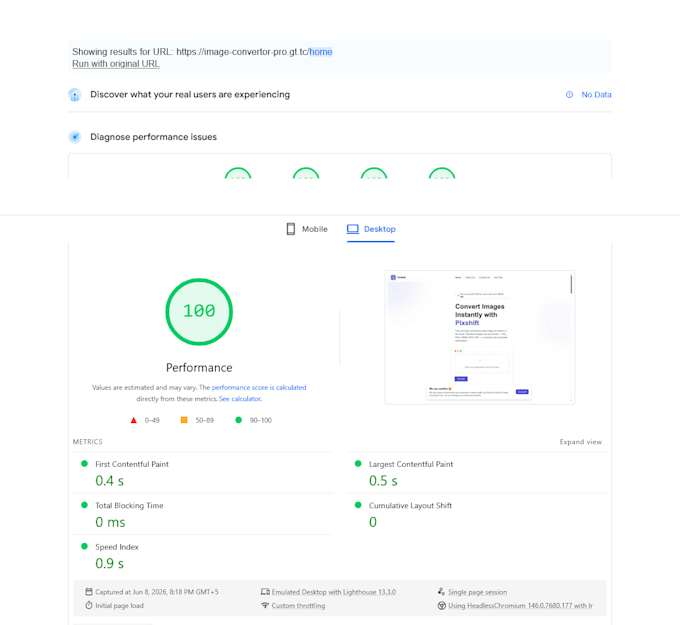
Task: Click the Discover what your real users heading
Action: (x=190, y=95)
